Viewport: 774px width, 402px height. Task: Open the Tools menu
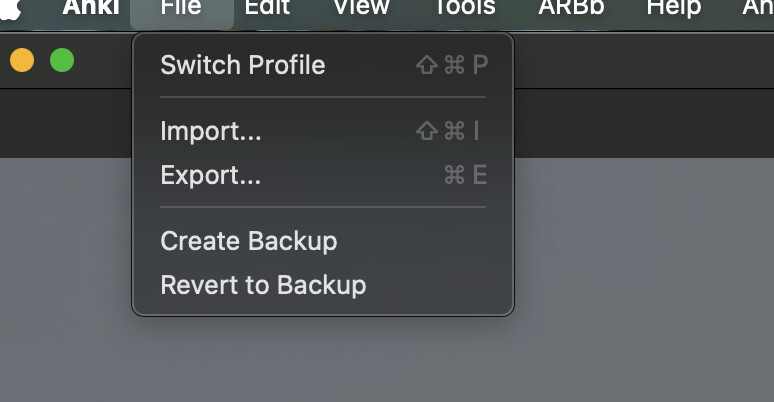pos(464,8)
